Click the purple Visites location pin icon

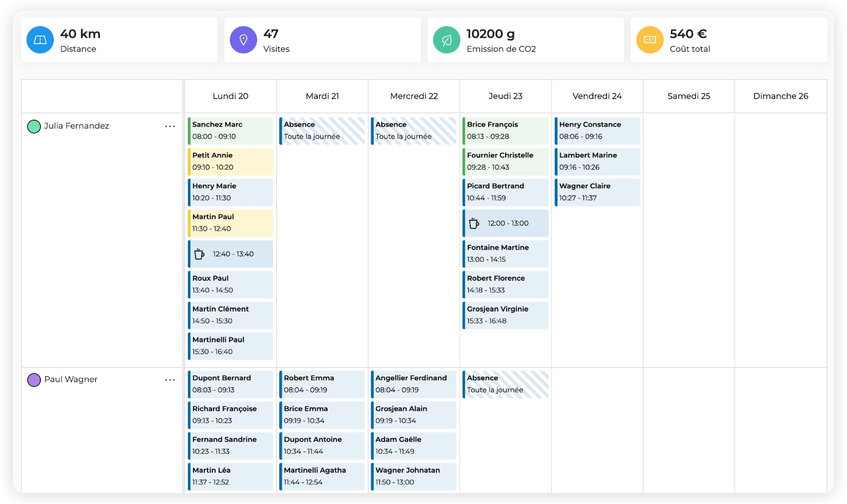click(243, 40)
